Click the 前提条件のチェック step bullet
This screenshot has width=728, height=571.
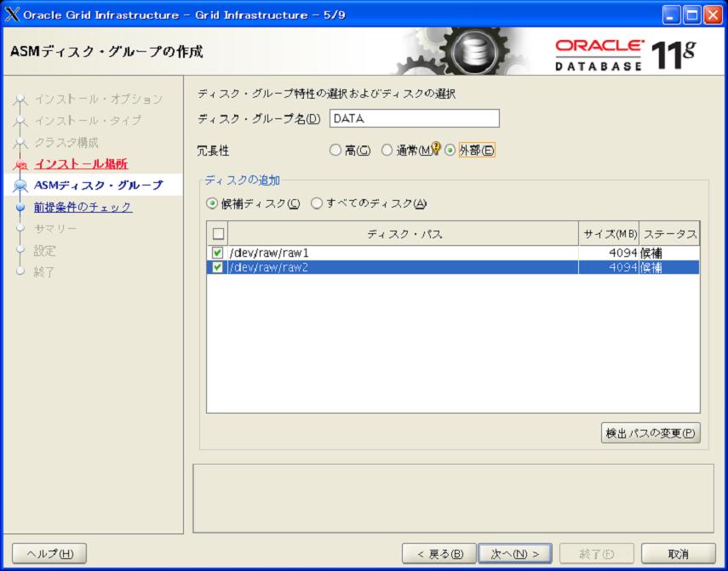(20, 207)
